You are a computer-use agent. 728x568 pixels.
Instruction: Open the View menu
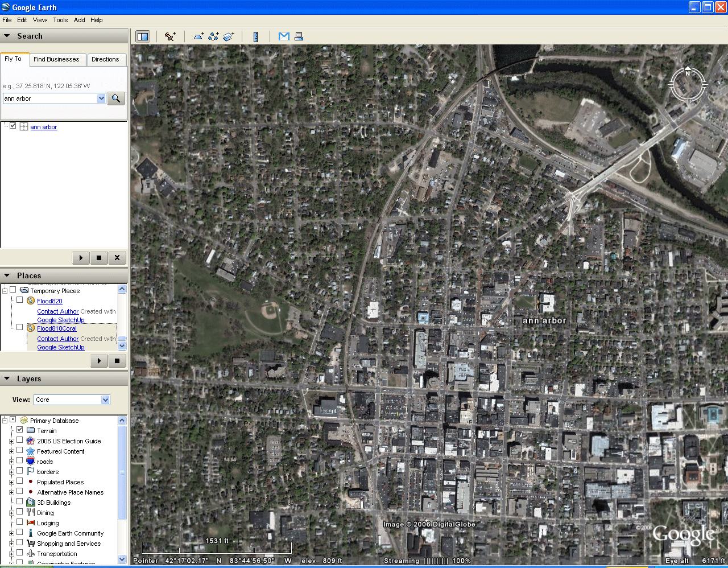coord(40,20)
